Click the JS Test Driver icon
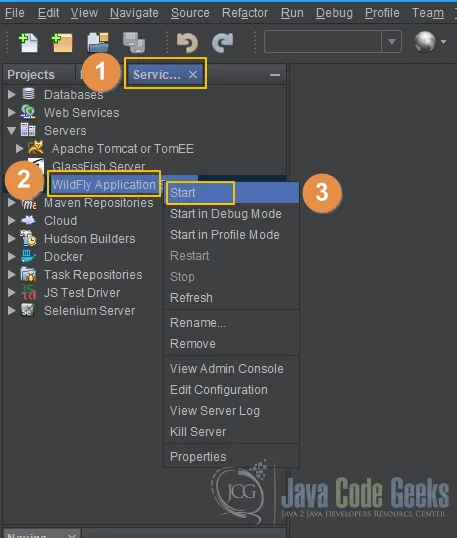 click(29, 292)
